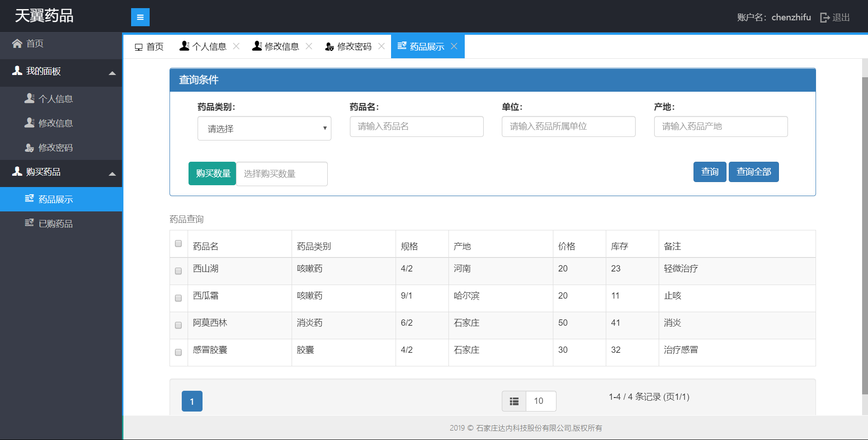
Task: Click the 已购药品 list icon in sidebar
Action: pyautogui.click(x=29, y=223)
